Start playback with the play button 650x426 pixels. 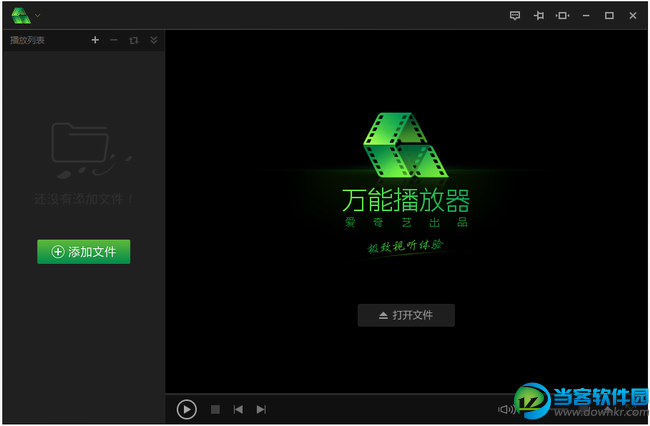point(187,409)
